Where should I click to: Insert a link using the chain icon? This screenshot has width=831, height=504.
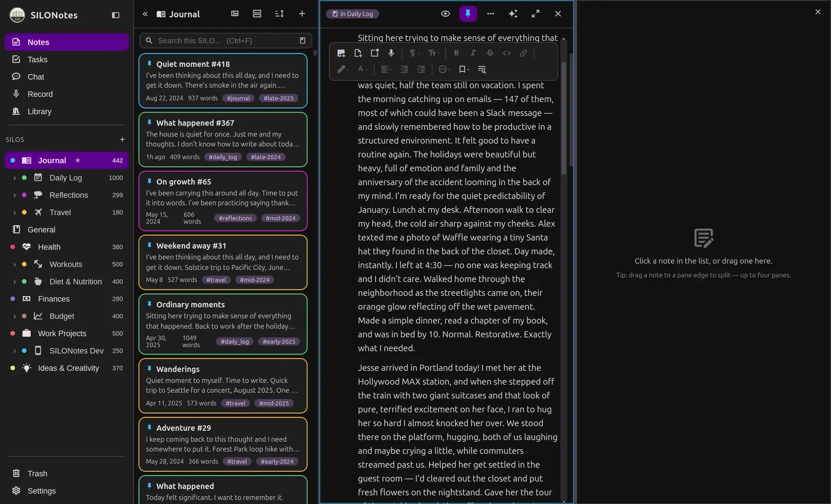click(x=523, y=53)
